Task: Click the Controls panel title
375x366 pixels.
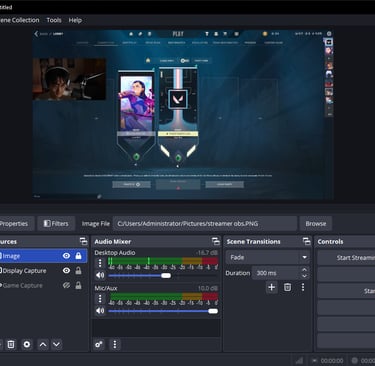Action: (330, 241)
